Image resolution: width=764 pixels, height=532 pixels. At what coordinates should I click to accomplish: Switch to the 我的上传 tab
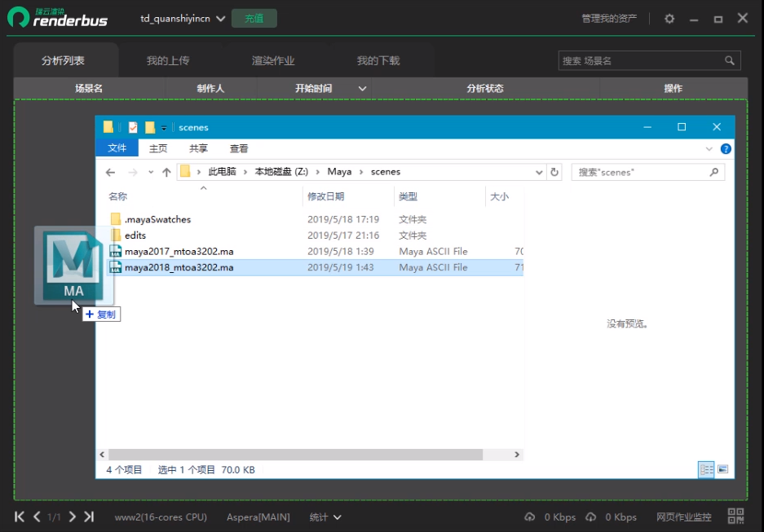pos(168,60)
